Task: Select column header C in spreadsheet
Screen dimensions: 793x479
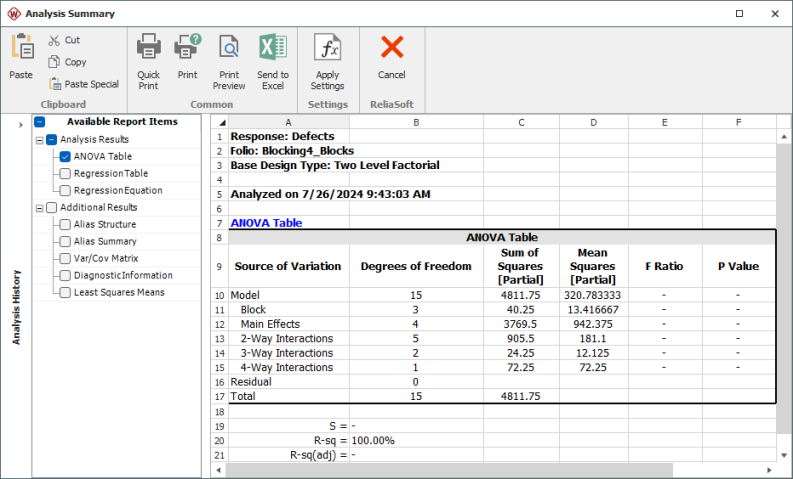Action: (x=521, y=122)
